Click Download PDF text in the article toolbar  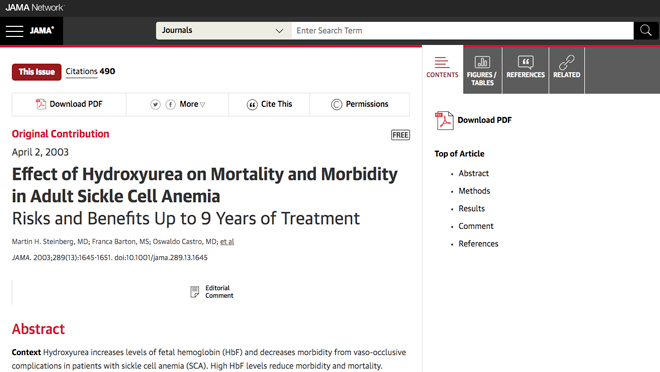pos(76,104)
